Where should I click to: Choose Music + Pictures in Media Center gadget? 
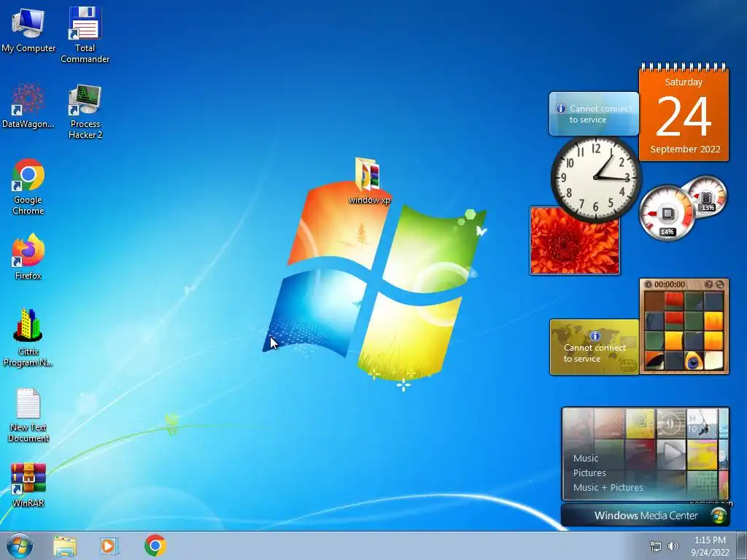[608, 488]
